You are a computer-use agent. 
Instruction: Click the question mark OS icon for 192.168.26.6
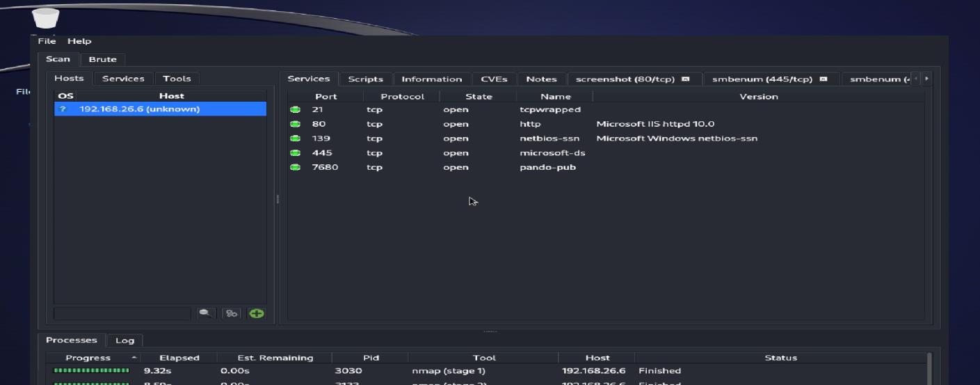[63, 109]
